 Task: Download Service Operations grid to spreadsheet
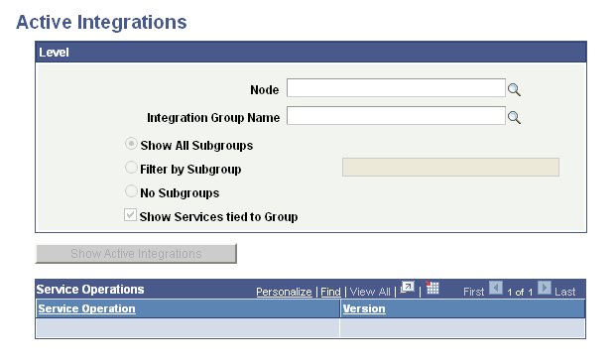pos(431,288)
